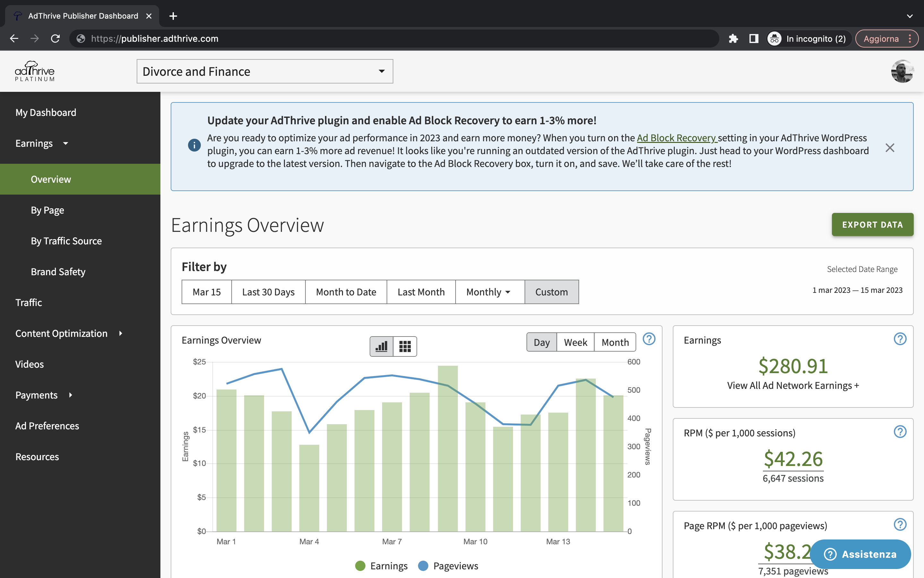Close the AdThrive Publisher Dashboard tab
Viewport: 924px width, 578px height.
(149, 16)
